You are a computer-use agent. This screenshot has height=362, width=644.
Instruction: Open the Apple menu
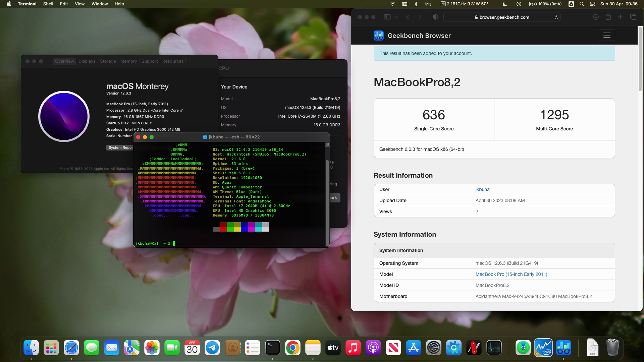tap(9, 4)
